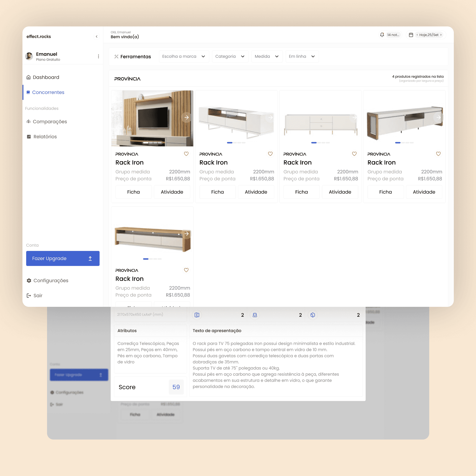
Task: Next image arrow on bottom-row product card
Action: [x=187, y=234]
